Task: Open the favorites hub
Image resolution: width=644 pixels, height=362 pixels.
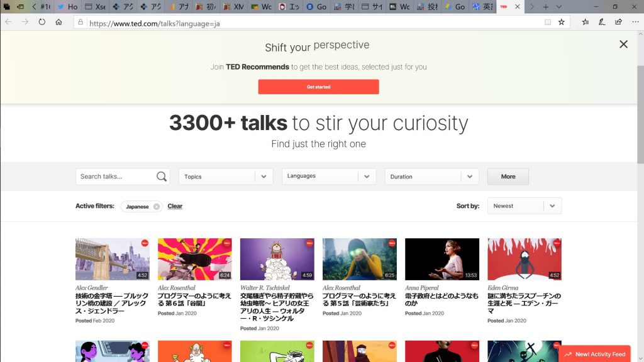Action: pyautogui.click(x=586, y=22)
